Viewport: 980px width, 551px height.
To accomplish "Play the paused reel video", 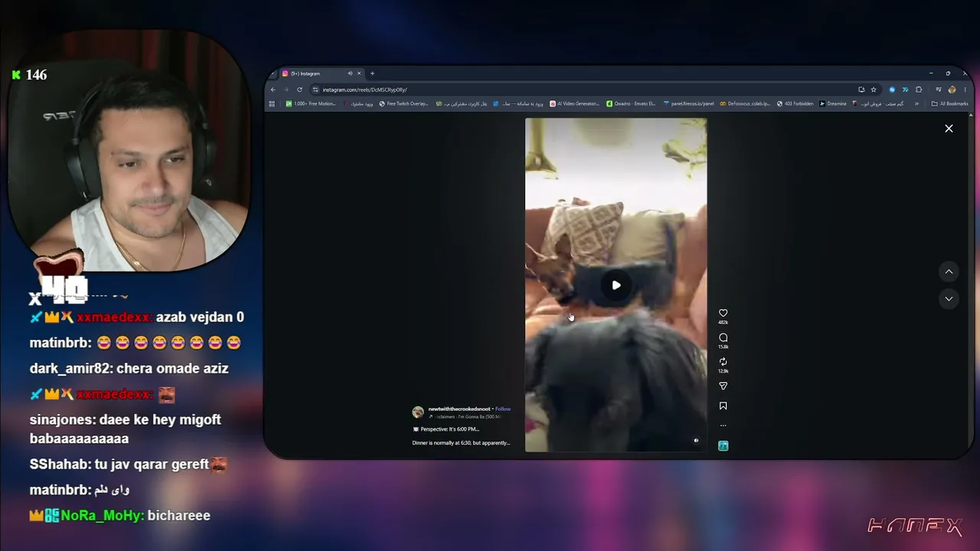I will pyautogui.click(x=616, y=285).
